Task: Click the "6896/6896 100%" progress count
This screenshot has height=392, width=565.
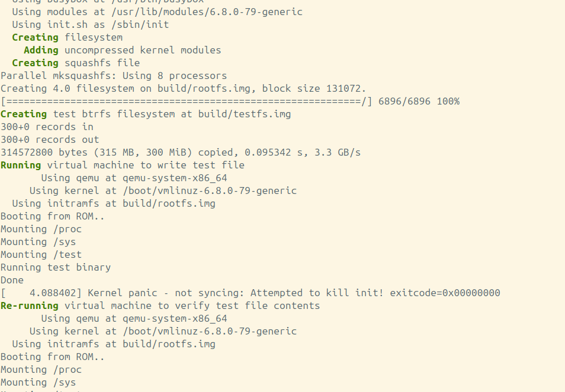Action: point(419,101)
